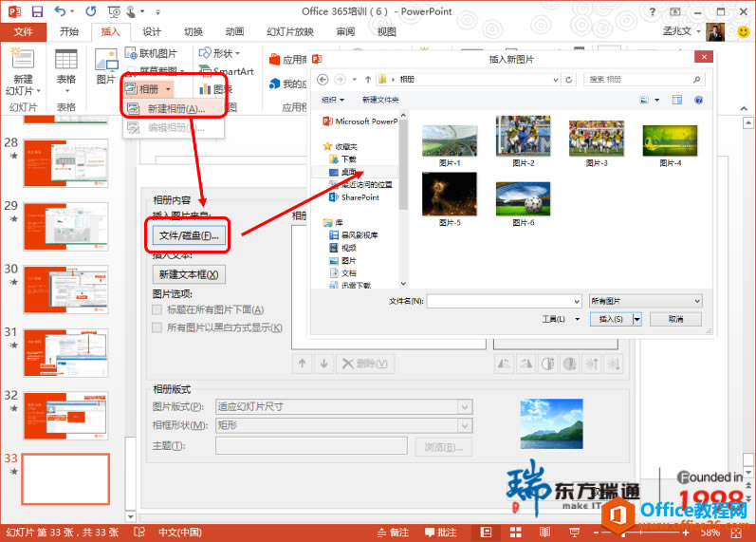Open the Insert button split arrow
Viewport: 756px width, 542px height.
[x=636, y=319]
